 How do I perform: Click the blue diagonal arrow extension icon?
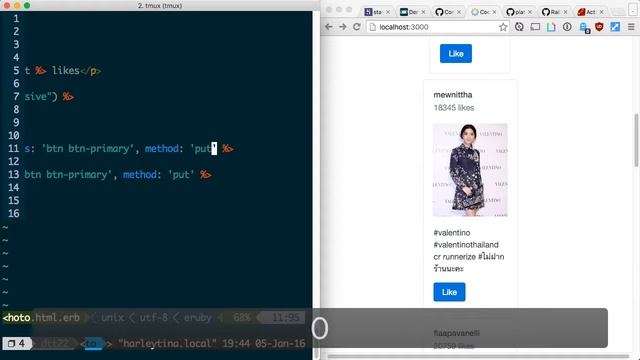click(x=615, y=27)
